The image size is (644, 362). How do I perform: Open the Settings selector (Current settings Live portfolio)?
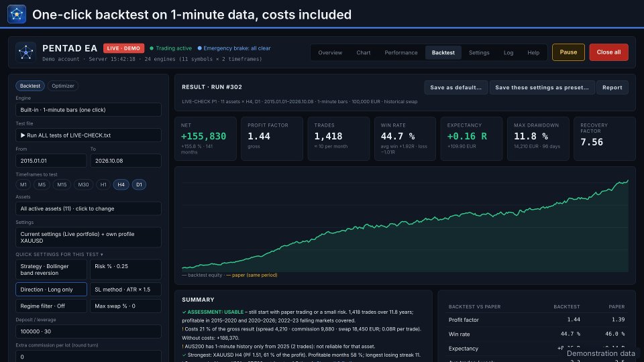(x=89, y=237)
